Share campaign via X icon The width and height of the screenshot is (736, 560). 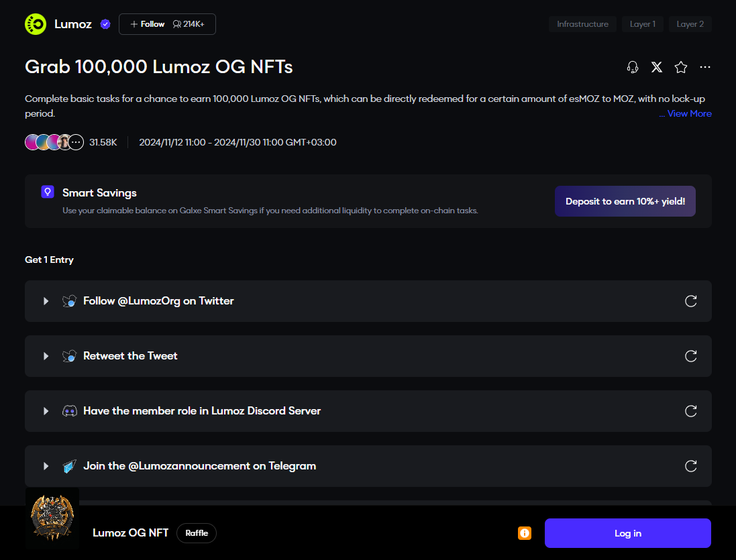coord(657,67)
